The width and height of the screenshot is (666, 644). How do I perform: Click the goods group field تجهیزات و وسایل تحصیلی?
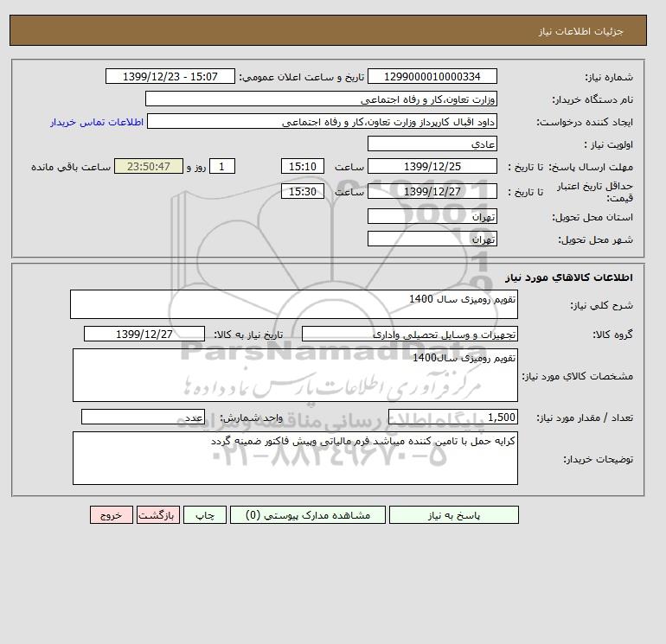point(409,334)
